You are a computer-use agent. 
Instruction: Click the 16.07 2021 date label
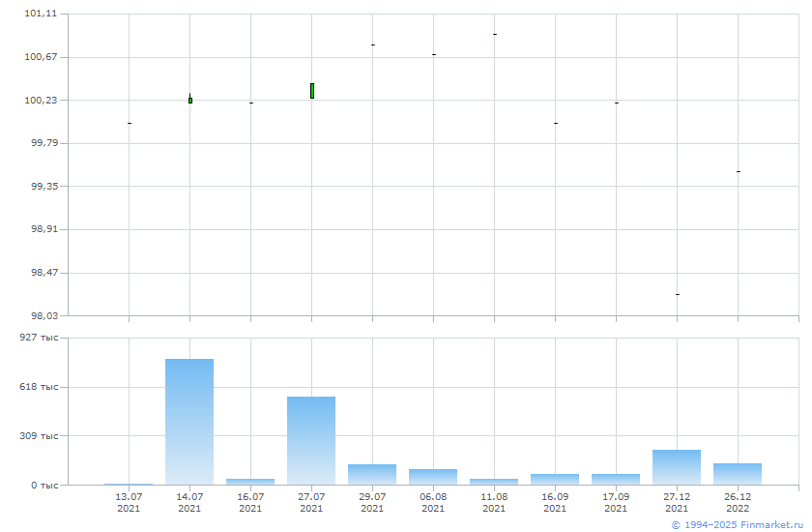tap(250, 502)
